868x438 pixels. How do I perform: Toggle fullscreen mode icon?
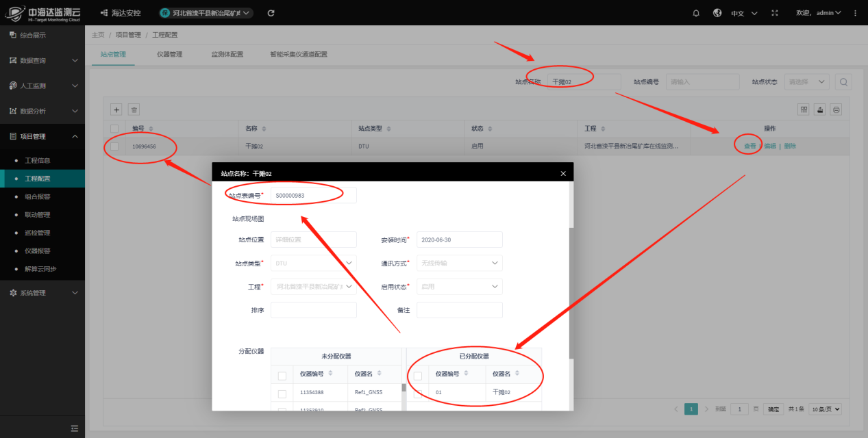point(775,13)
